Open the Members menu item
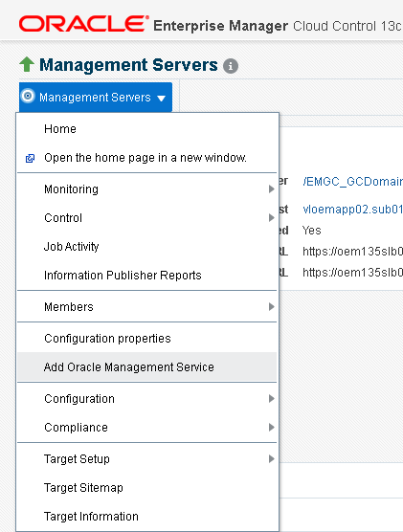The height and width of the screenshot is (532, 403). pyautogui.click(x=147, y=307)
